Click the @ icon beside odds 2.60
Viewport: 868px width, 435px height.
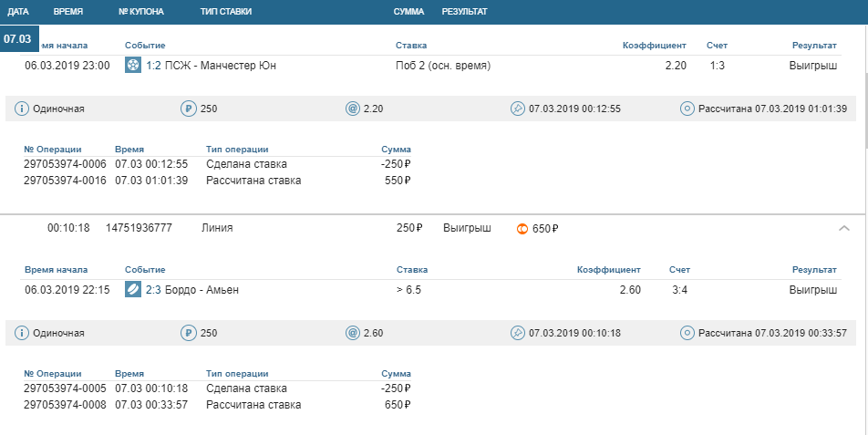tap(353, 333)
